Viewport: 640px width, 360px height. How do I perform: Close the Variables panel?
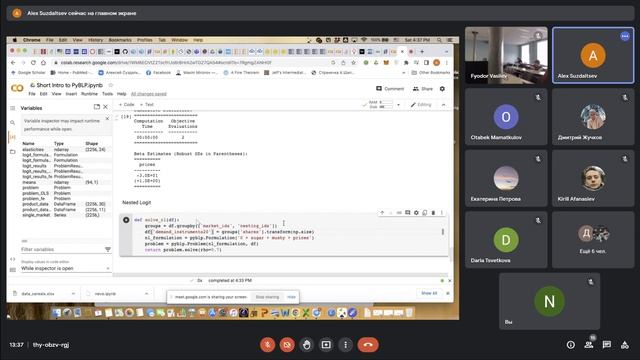(x=105, y=107)
